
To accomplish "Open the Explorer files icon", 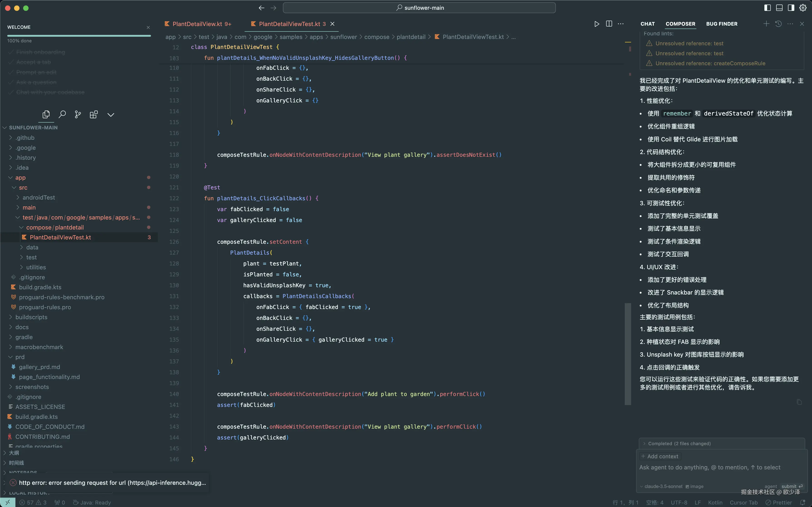I will 46,115.
